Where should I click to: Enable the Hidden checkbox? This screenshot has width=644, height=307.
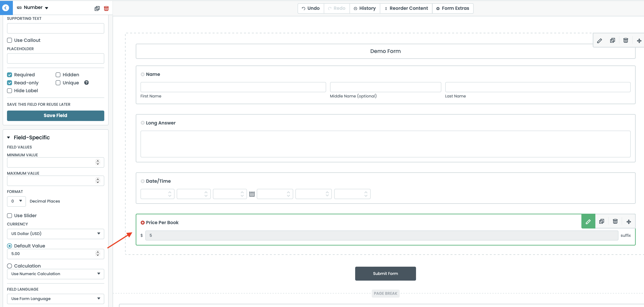[x=58, y=74]
